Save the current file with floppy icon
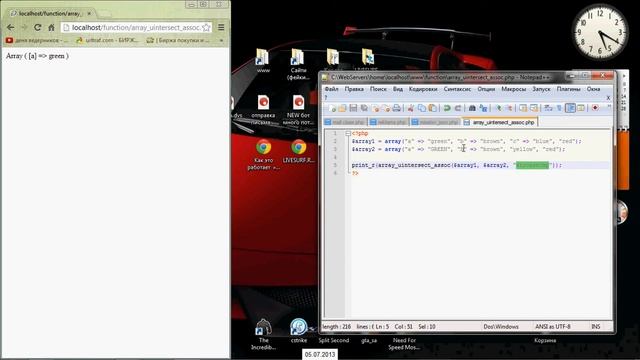 353,108
